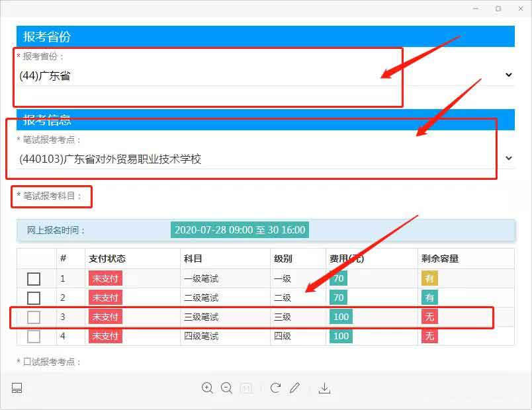
Task: Tick the checkbox for 四级笔试 row
Action: tap(34, 337)
